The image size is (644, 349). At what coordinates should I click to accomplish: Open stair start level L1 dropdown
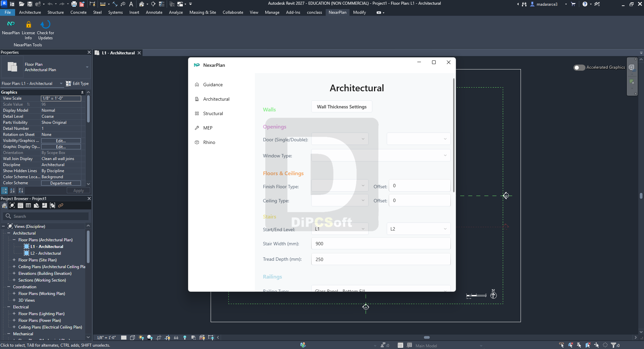(x=340, y=229)
